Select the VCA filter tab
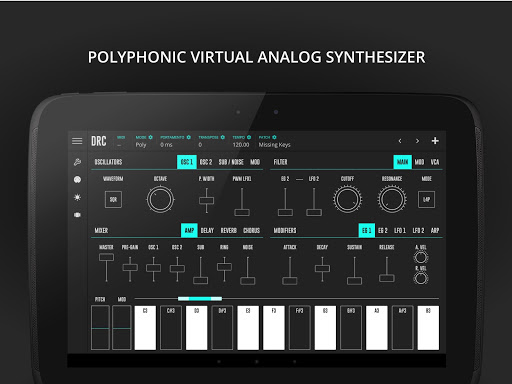The height and width of the screenshot is (384, 512). (x=435, y=162)
